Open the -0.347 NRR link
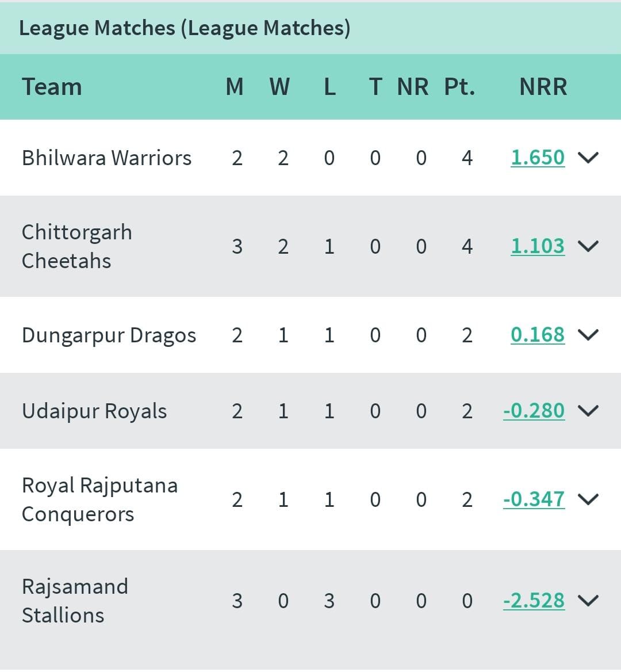This screenshot has height=672, width=621. [x=534, y=500]
